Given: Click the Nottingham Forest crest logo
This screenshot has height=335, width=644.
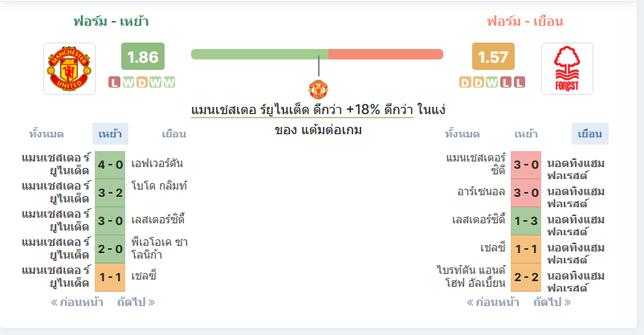Looking at the screenshot, I should pos(567,68).
